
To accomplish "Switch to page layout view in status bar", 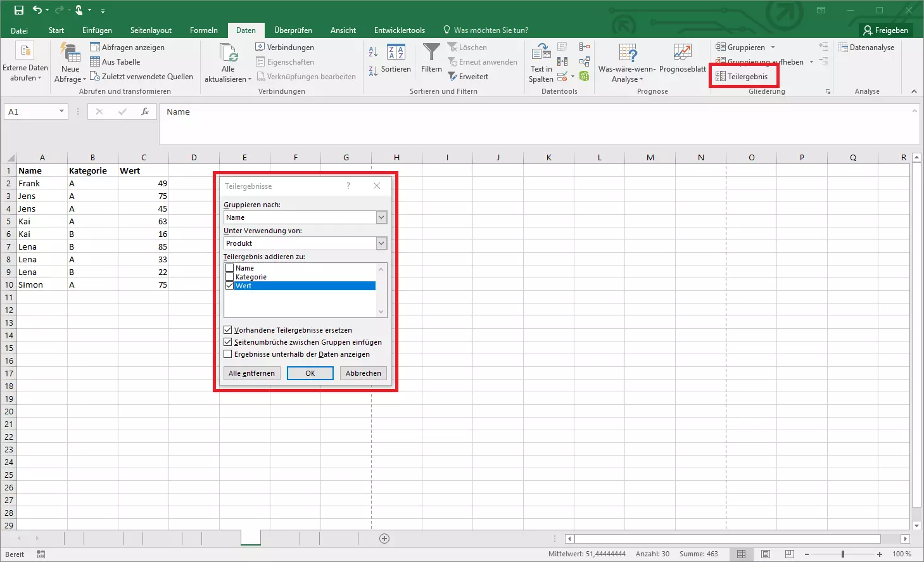I will (766, 554).
